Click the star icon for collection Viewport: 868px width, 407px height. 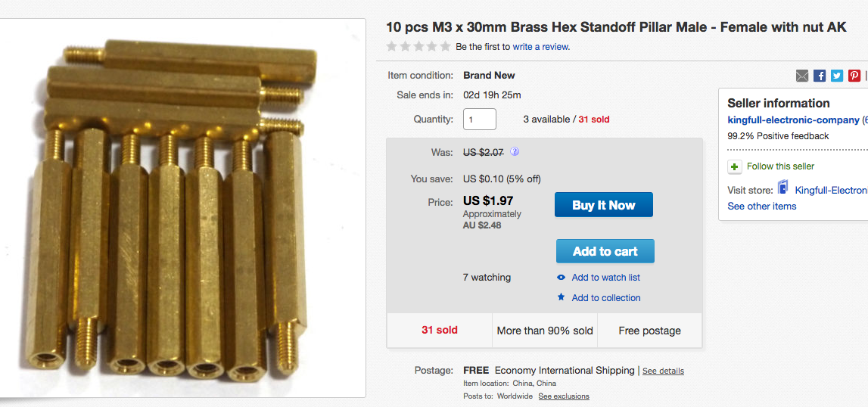click(x=561, y=297)
